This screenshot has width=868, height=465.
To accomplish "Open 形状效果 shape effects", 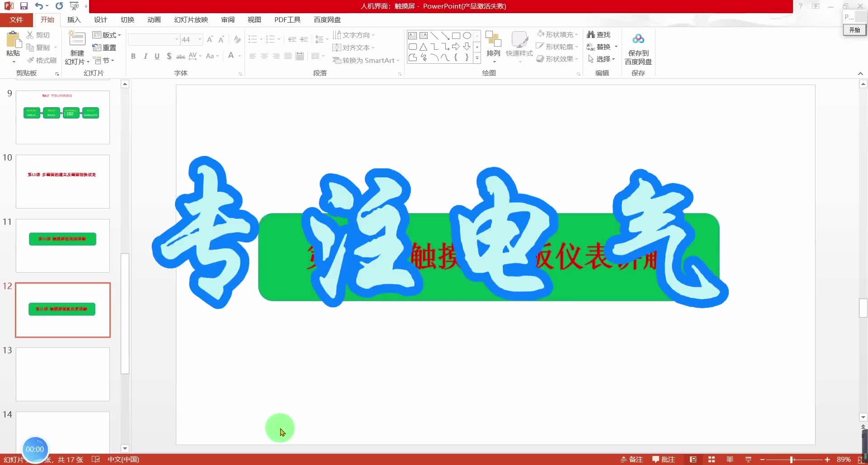I will (557, 59).
